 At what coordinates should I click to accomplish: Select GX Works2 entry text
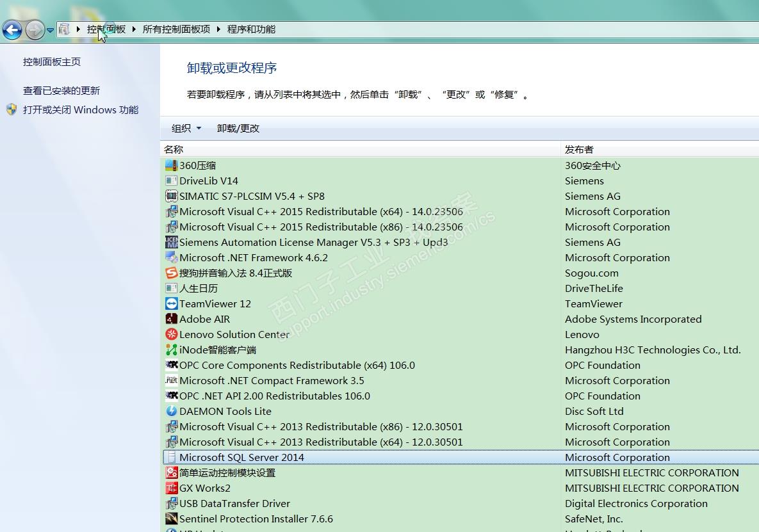point(205,488)
